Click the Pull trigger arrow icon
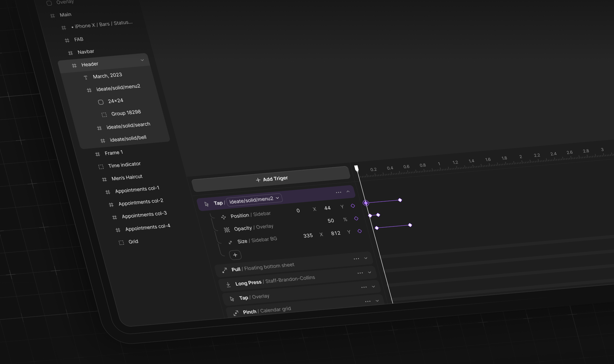 (x=224, y=270)
